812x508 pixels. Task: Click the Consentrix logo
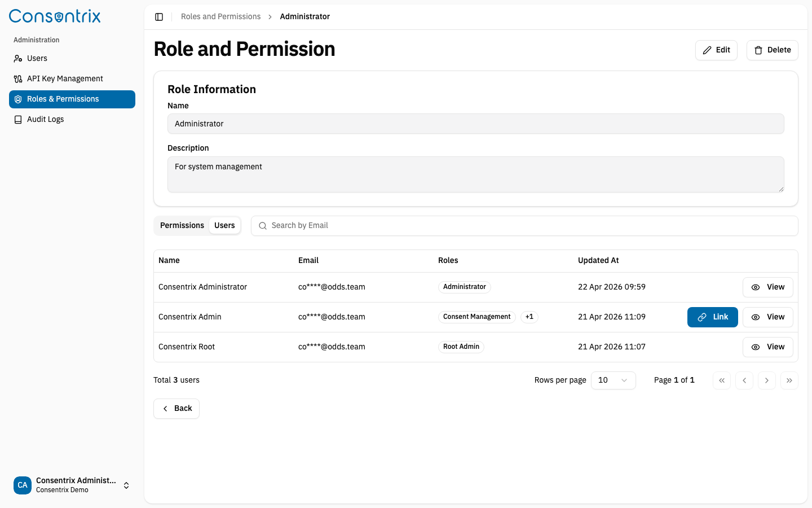pyautogui.click(x=55, y=16)
